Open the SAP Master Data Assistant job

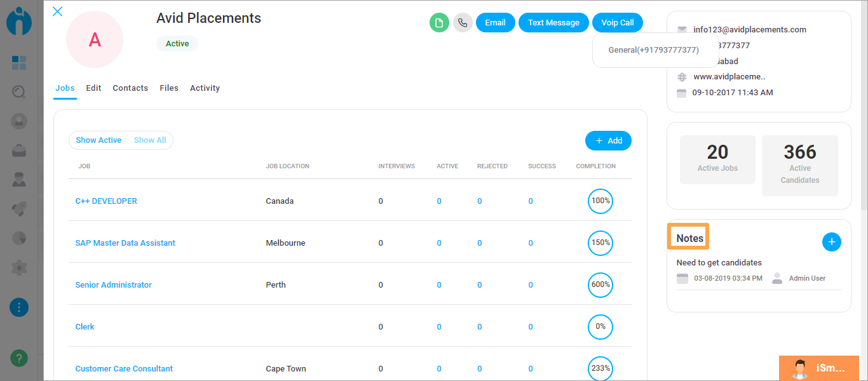(125, 243)
